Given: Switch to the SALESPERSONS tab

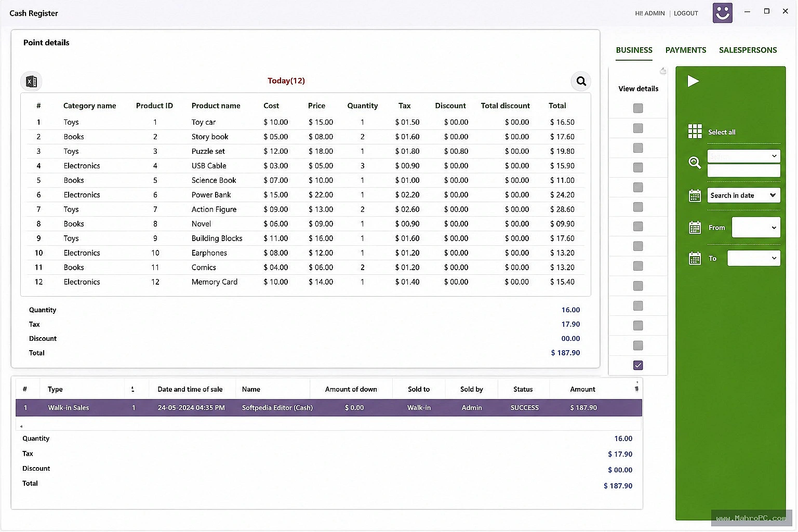Looking at the screenshot, I should pyautogui.click(x=748, y=50).
